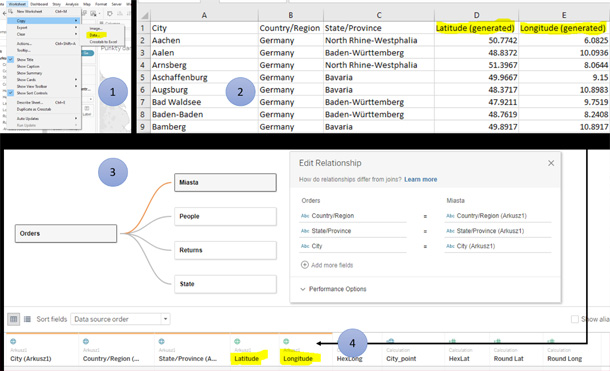Select the Returns table box
The width and height of the screenshot is (610, 371).
[x=225, y=250]
